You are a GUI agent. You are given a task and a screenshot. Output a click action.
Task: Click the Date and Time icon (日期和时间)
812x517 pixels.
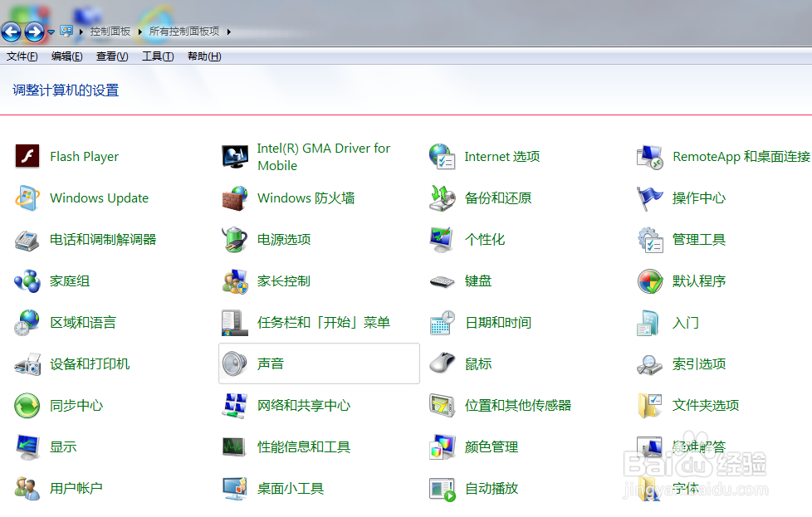(442, 323)
